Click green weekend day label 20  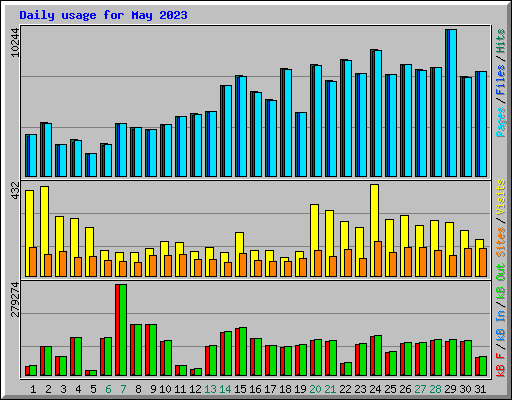pos(315,389)
